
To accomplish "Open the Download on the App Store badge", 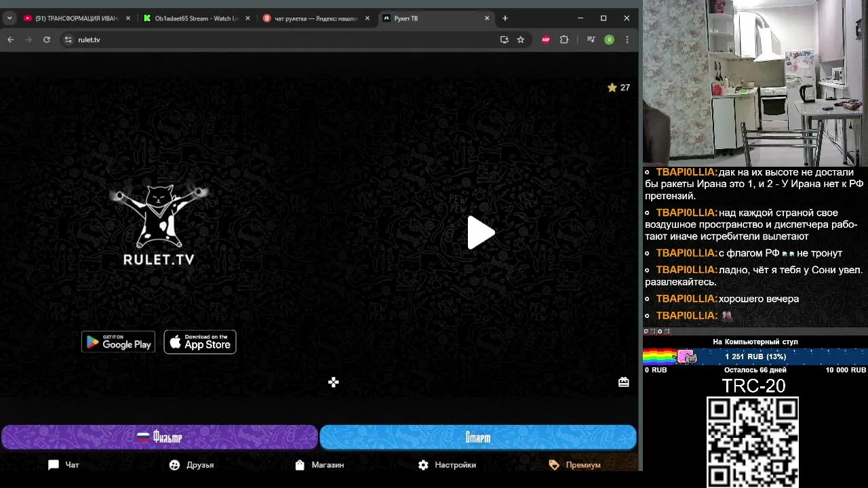I will (x=200, y=342).
